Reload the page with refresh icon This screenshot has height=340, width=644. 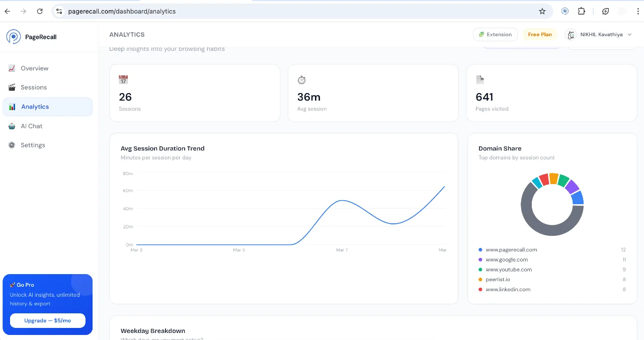40,11
